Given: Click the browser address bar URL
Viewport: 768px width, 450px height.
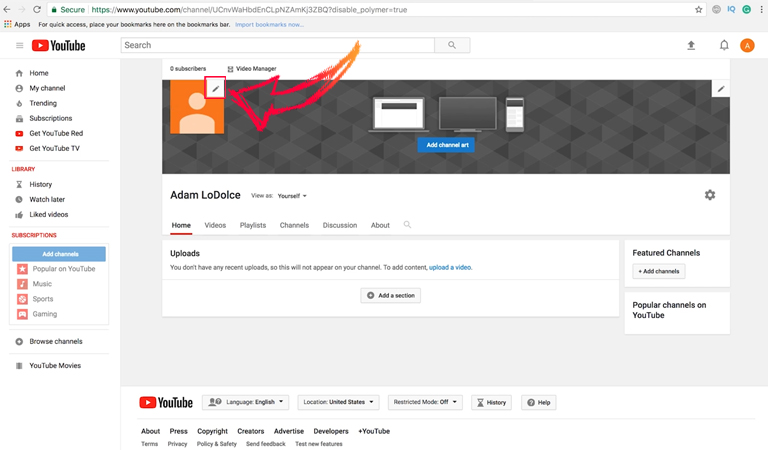Looking at the screenshot, I should 249,9.
